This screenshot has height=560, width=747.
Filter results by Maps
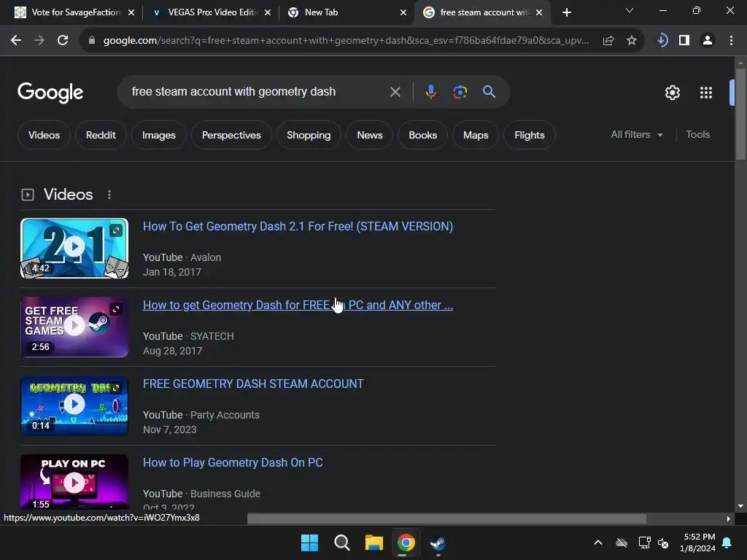[476, 135]
